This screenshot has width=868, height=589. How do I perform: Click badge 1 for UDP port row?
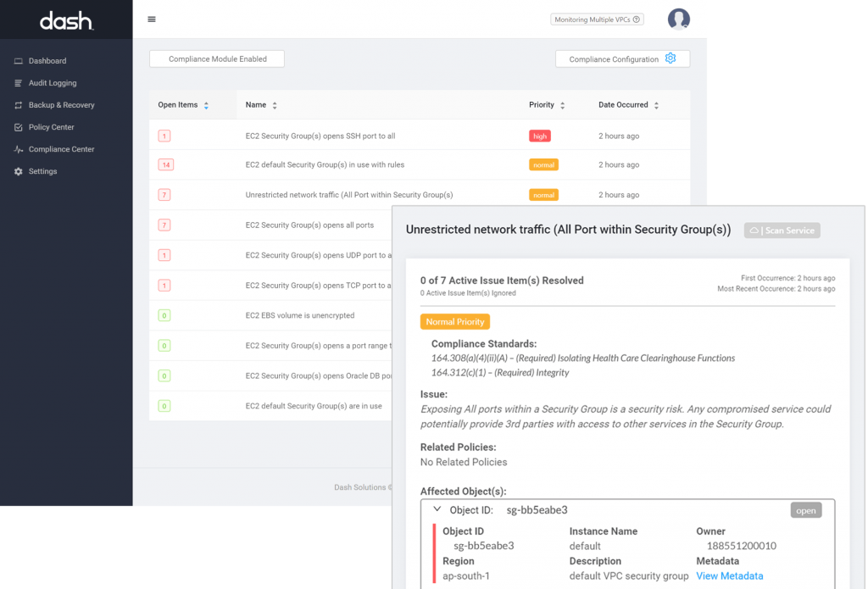(164, 255)
